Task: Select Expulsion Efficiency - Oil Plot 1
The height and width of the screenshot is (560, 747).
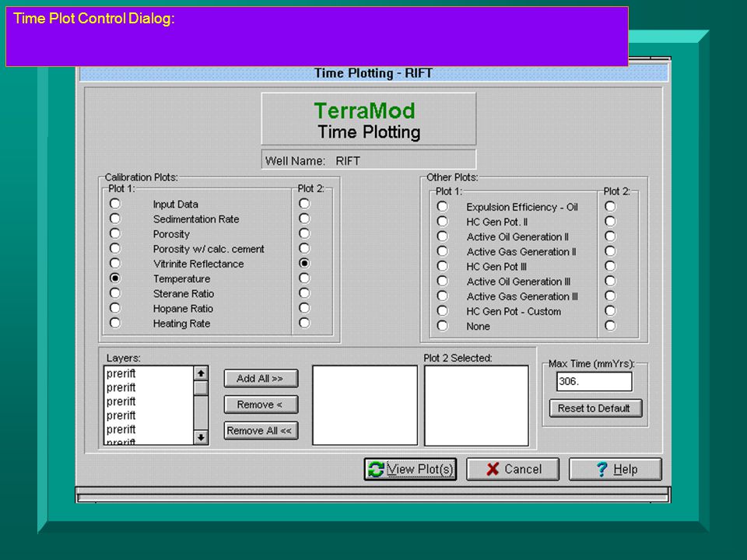Action: point(443,207)
